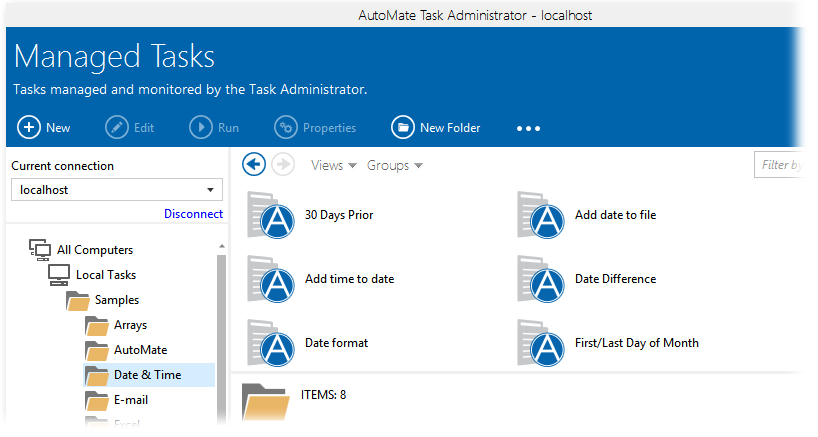This screenshot has height=437, width=818.
Task: Click inside the Filter by field
Action: pos(778,165)
